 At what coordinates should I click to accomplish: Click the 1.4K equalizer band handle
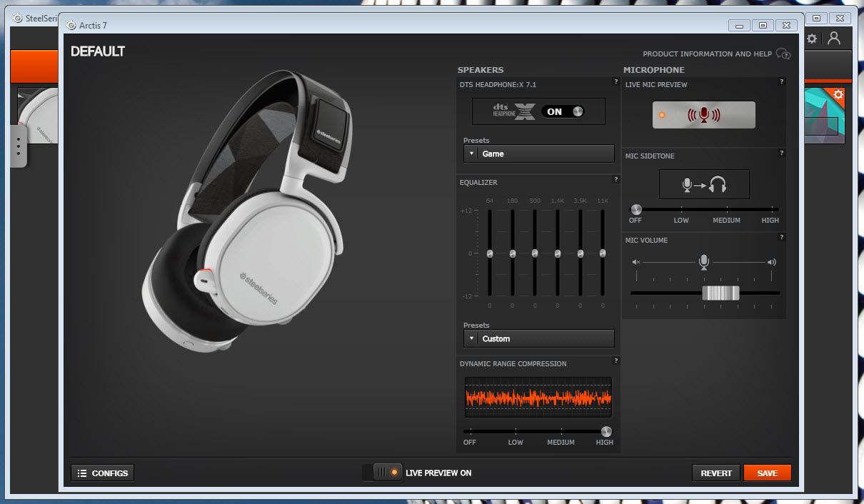[x=558, y=253]
